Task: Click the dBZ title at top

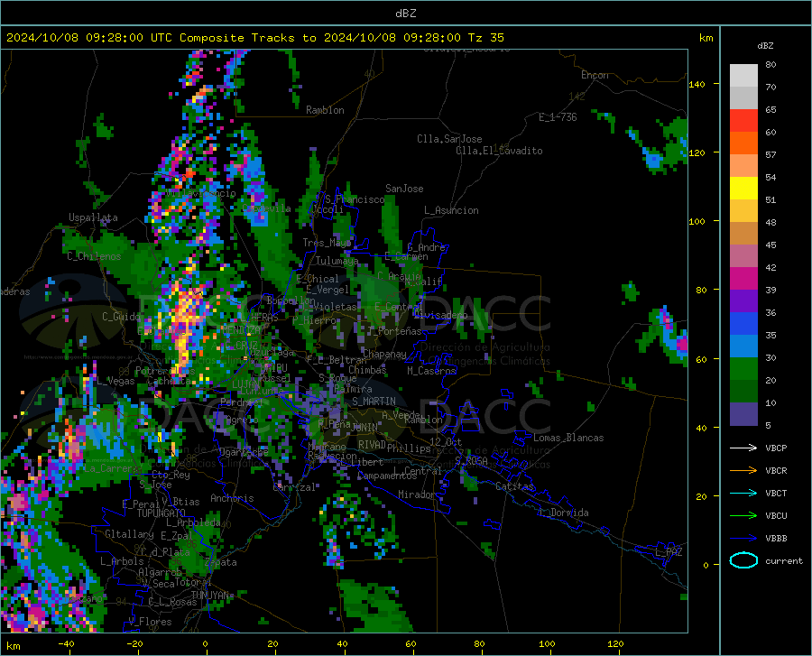Action: [405, 14]
